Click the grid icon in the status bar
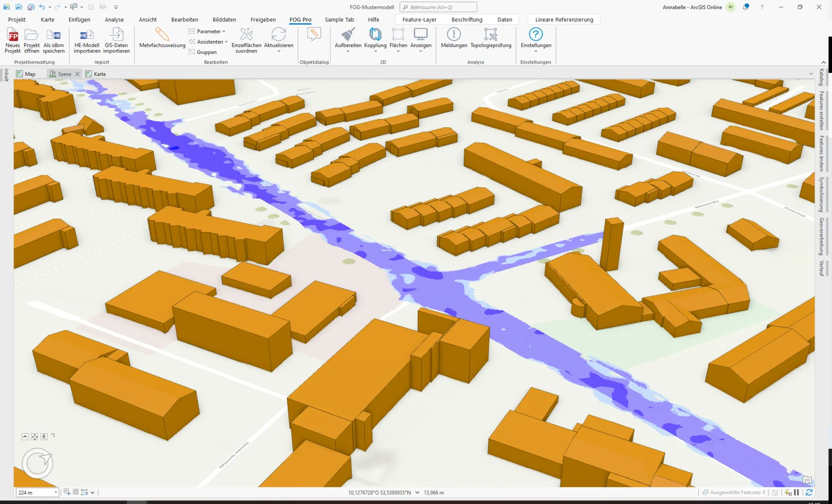Viewport: 832px width, 504px height. coord(76,492)
